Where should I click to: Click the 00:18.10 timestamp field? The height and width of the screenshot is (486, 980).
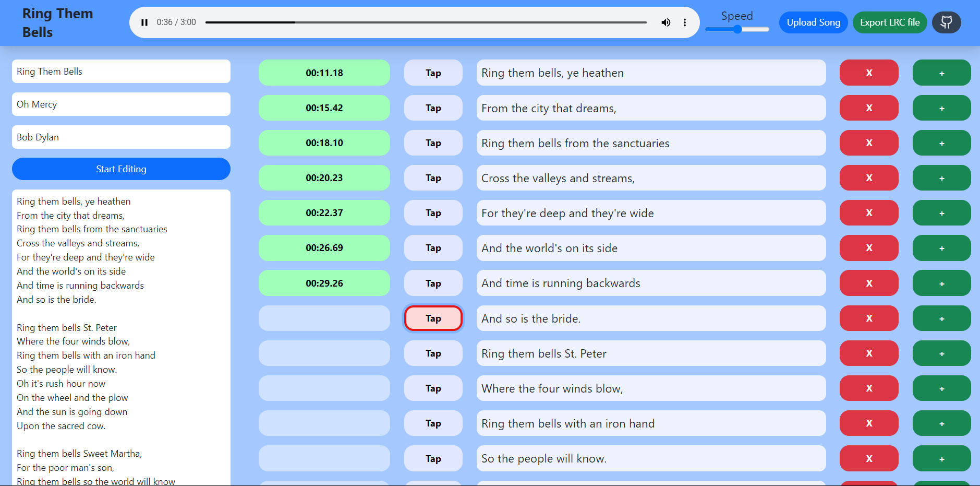[324, 143]
